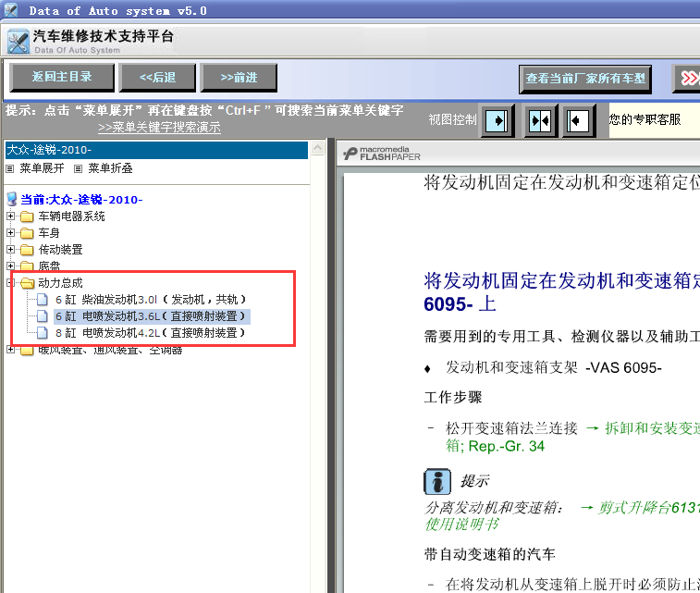View all models of current manufacturer
Viewport: 700px width, 593px height.
pos(584,79)
